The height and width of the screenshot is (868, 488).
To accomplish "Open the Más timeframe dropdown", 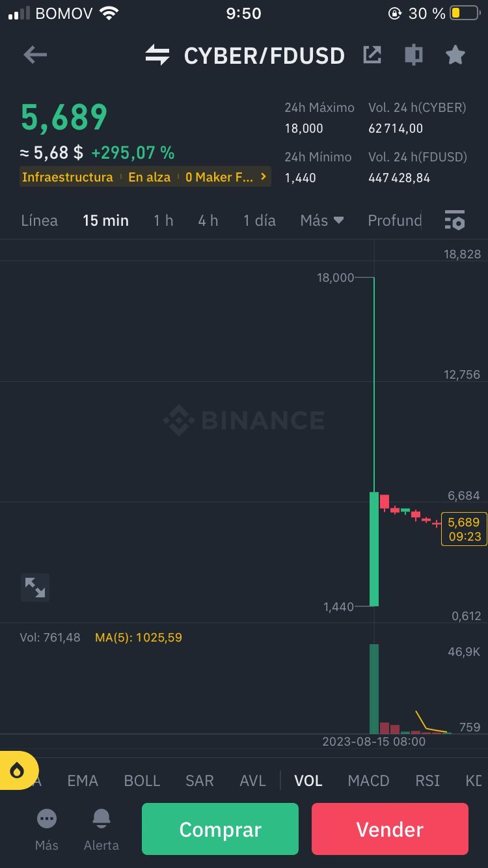I will (322, 221).
